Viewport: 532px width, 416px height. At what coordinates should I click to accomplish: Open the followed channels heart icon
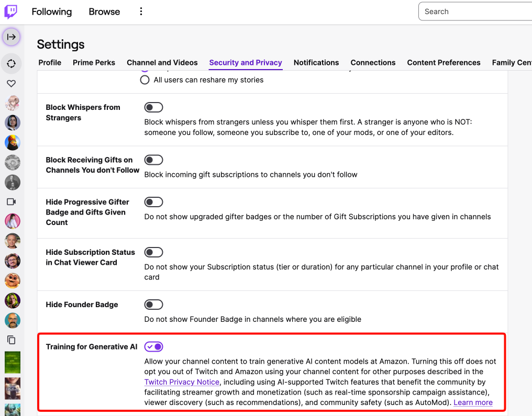[x=11, y=83]
